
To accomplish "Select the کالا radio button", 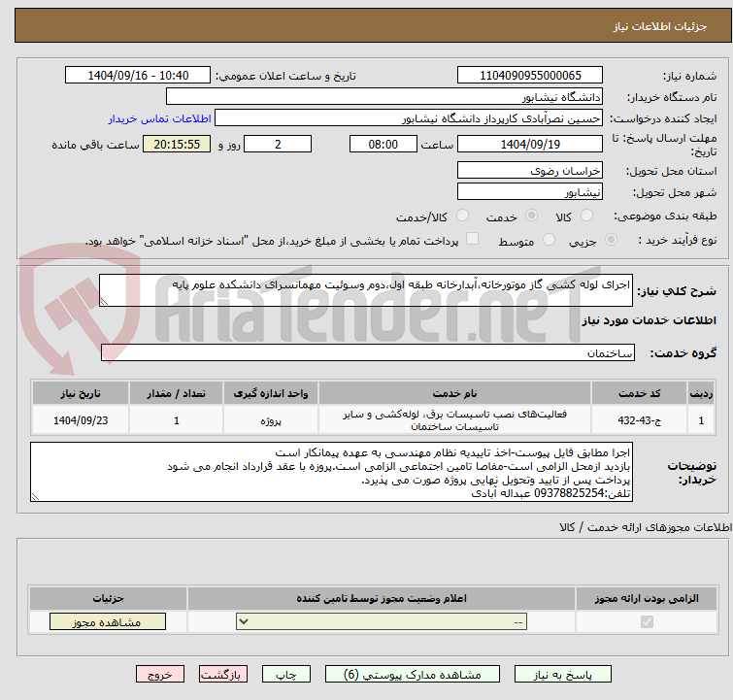I will (586, 216).
